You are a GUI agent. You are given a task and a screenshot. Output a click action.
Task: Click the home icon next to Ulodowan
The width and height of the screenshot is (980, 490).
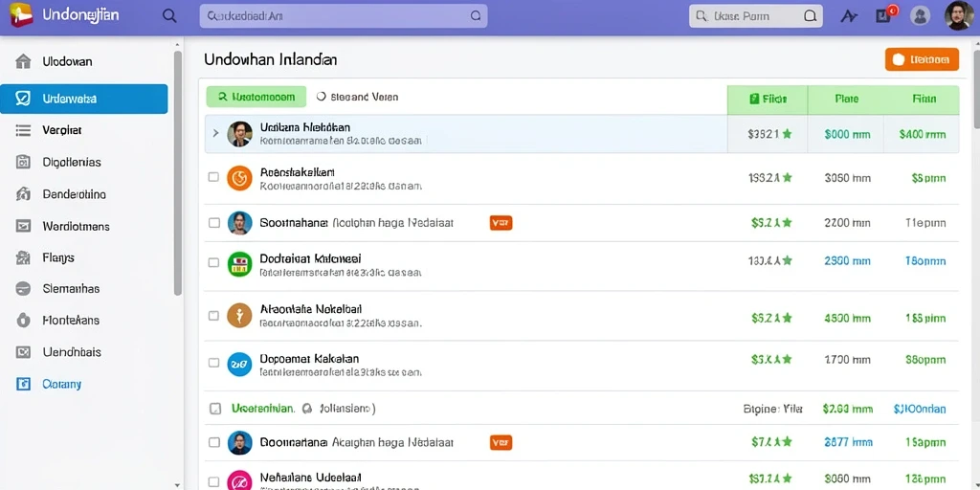pos(23,61)
